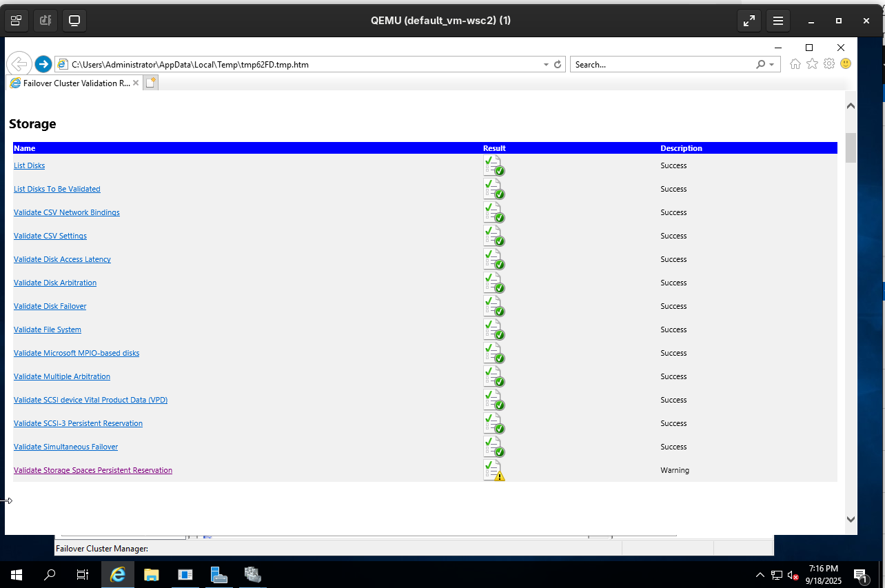
Task: Open the Validate Disk Failover link
Action: click(x=50, y=306)
